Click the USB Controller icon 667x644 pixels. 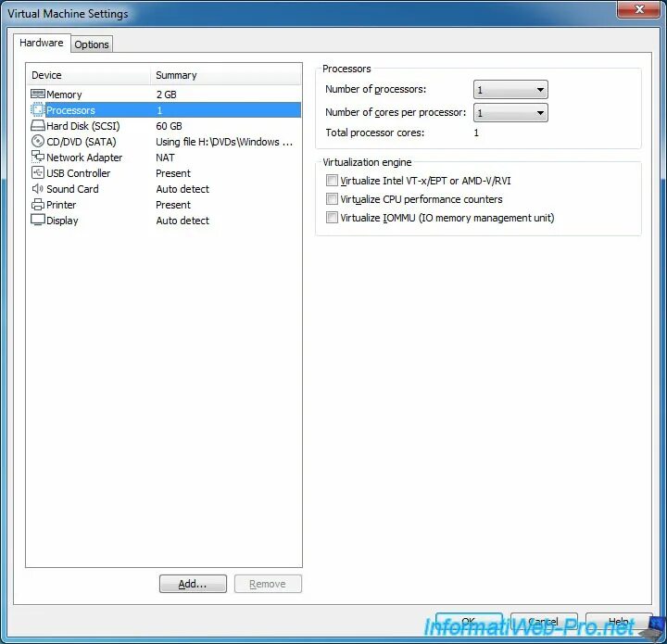coord(37,172)
